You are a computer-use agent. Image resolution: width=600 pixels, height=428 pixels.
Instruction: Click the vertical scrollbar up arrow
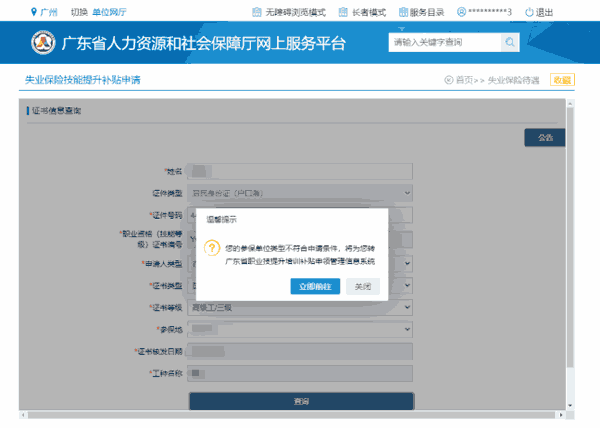point(570,104)
